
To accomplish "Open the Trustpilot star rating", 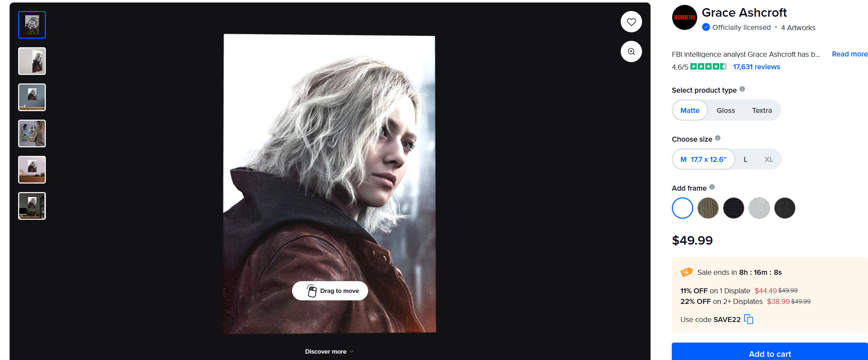I will click(708, 67).
